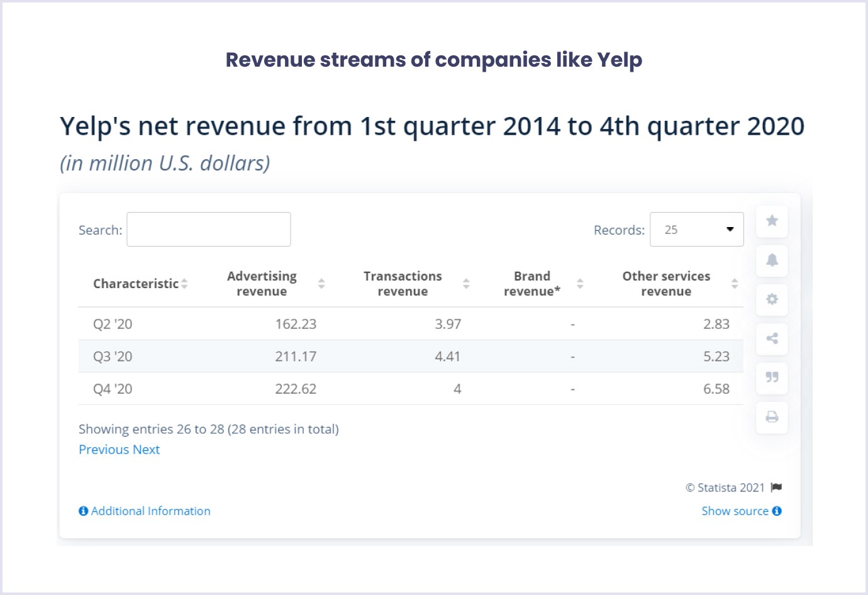Viewport: 868px width, 595px height.
Task: Click the share icon
Action: (772, 338)
